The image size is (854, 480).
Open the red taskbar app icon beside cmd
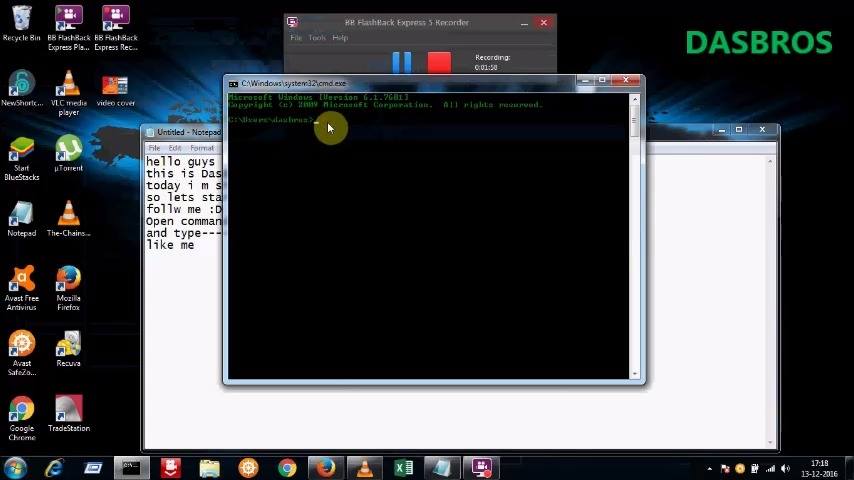pos(170,468)
